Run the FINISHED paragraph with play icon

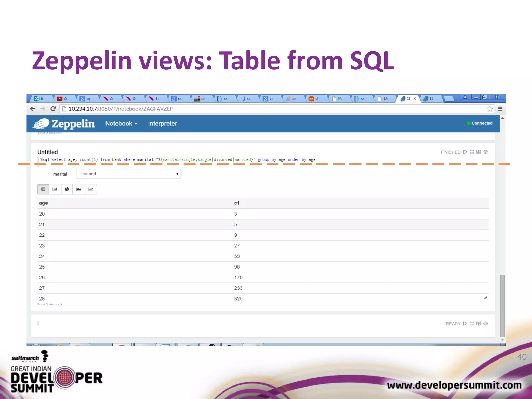point(465,152)
